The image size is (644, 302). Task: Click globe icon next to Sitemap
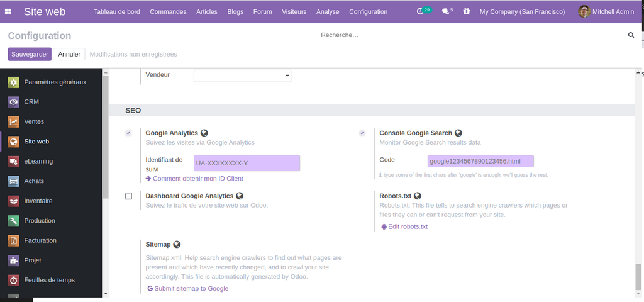tap(177, 244)
